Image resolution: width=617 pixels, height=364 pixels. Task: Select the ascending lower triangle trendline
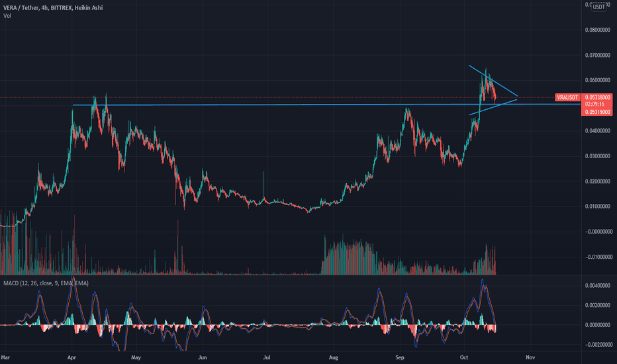click(493, 107)
